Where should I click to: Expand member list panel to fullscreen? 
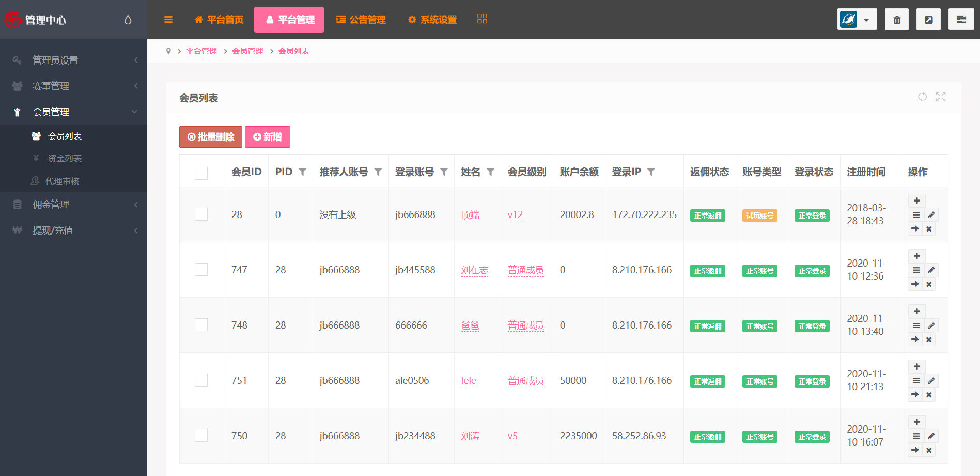click(x=941, y=97)
